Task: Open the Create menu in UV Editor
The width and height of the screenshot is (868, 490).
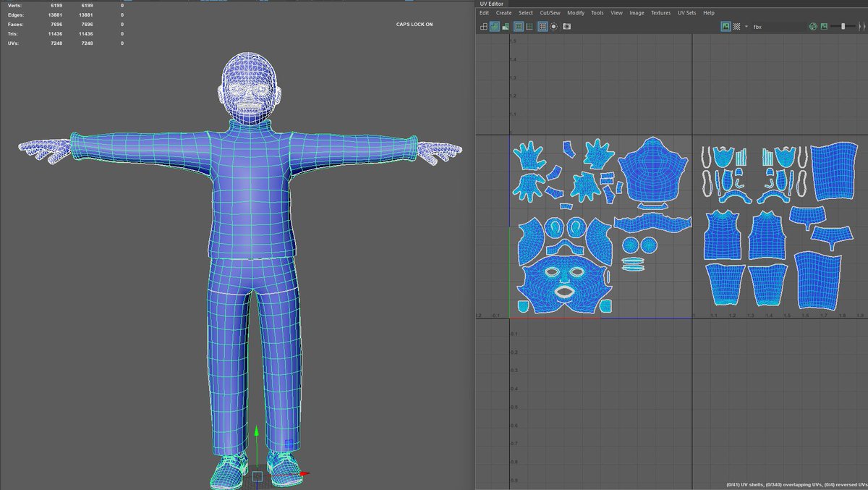Action: pos(503,13)
